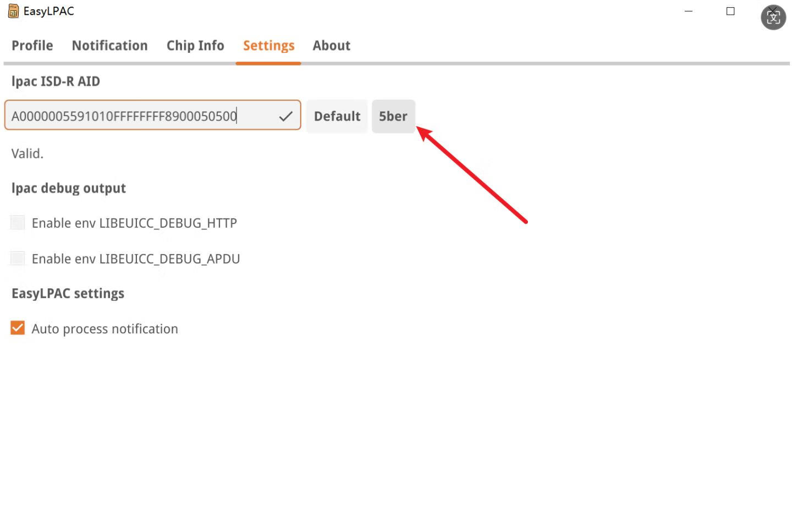The height and width of the screenshot is (532, 792).
Task: Open the Notification tab
Action: click(x=109, y=46)
